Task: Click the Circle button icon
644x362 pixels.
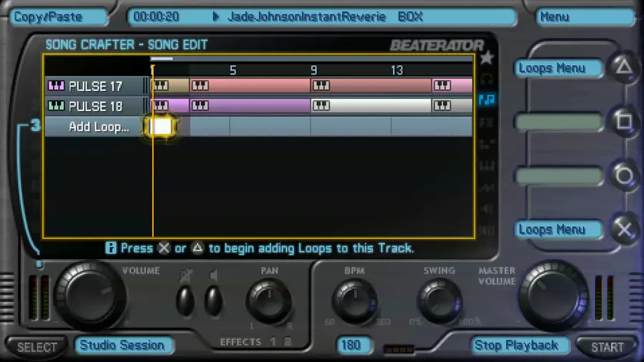Action: click(x=624, y=176)
